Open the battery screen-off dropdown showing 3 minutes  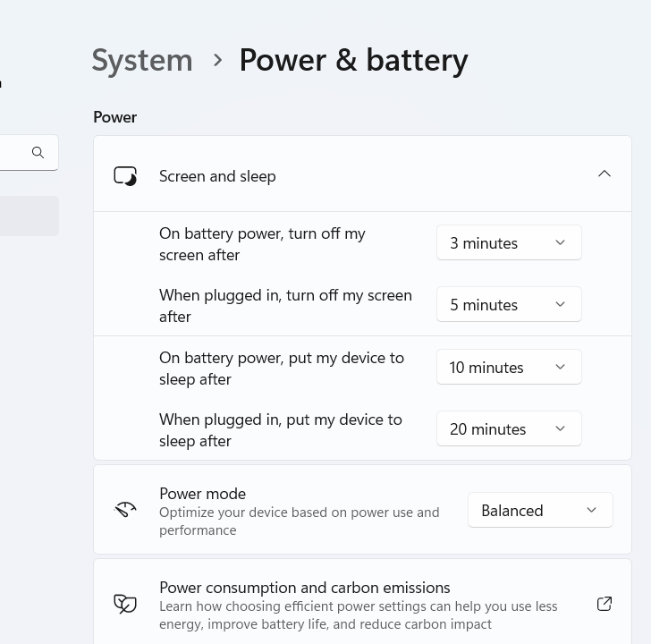coord(509,243)
